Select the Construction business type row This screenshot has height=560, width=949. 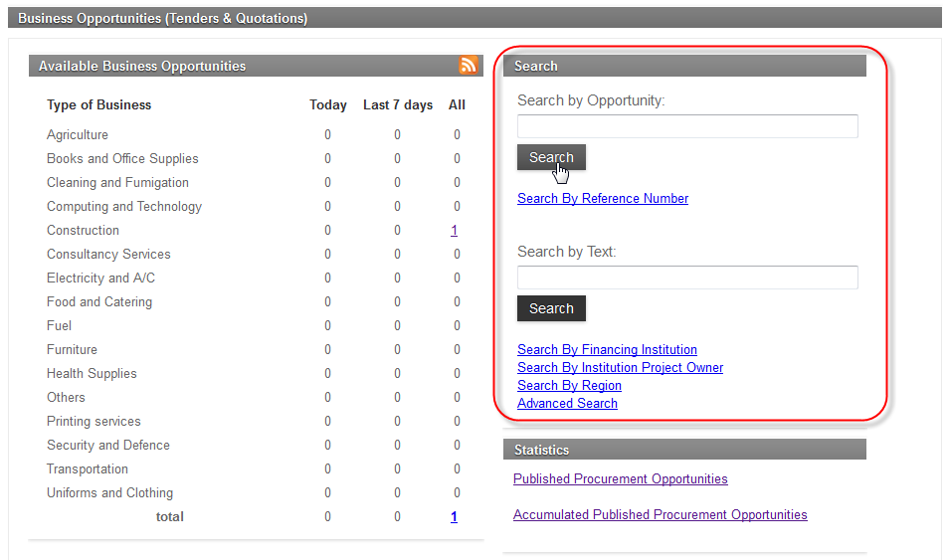tap(83, 230)
